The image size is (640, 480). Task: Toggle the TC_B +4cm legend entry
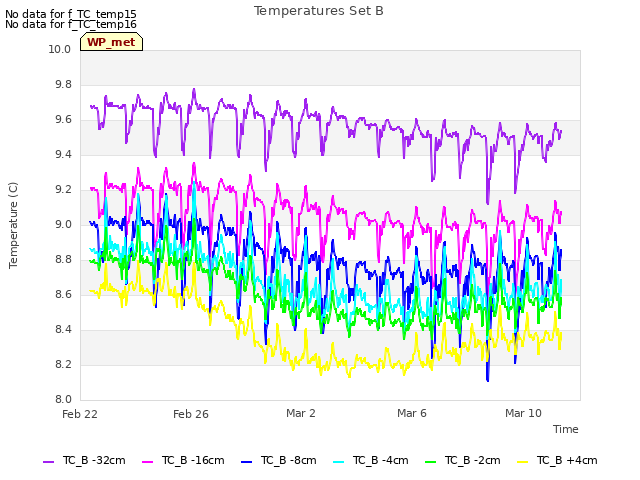coord(557,461)
